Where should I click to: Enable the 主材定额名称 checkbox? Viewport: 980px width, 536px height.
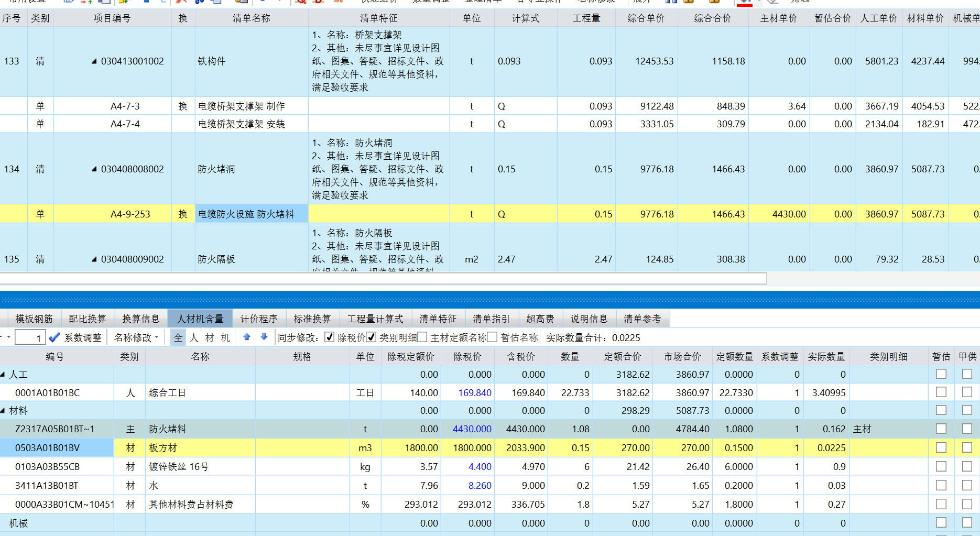tap(422, 337)
